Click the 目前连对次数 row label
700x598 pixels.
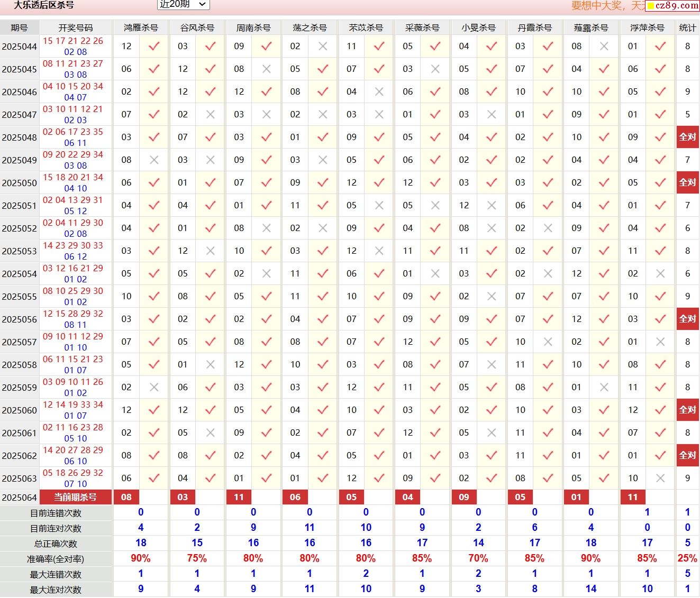coord(56,529)
